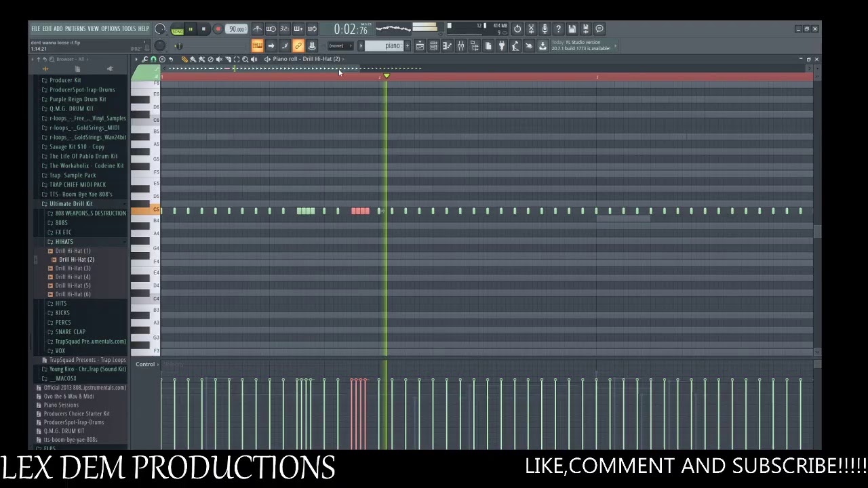Open the project picker (files) icon
This screenshot has height=488, width=868.
tap(488, 45)
